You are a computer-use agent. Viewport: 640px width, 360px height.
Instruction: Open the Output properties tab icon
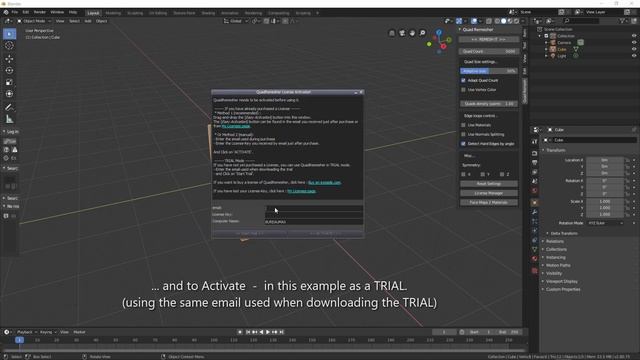point(535,163)
